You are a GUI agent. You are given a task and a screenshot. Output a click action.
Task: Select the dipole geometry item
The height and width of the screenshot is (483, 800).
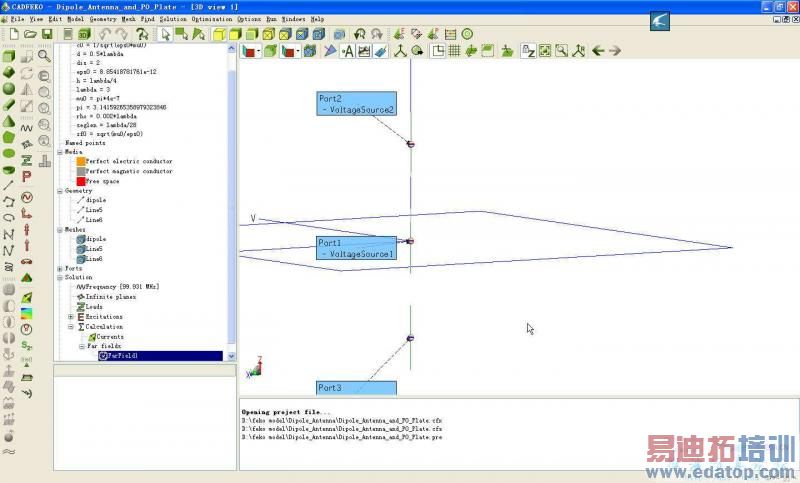96,200
